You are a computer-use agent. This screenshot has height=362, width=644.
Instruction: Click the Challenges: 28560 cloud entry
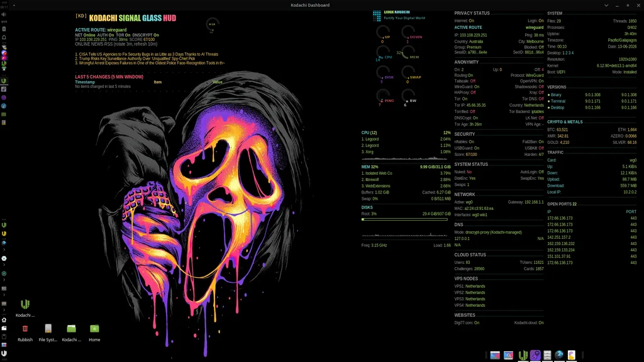[x=469, y=269]
